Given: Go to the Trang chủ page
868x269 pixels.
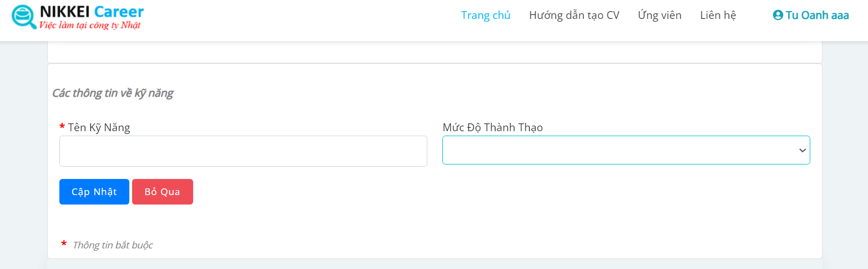Looking at the screenshot, I should [x=486, y=16].
